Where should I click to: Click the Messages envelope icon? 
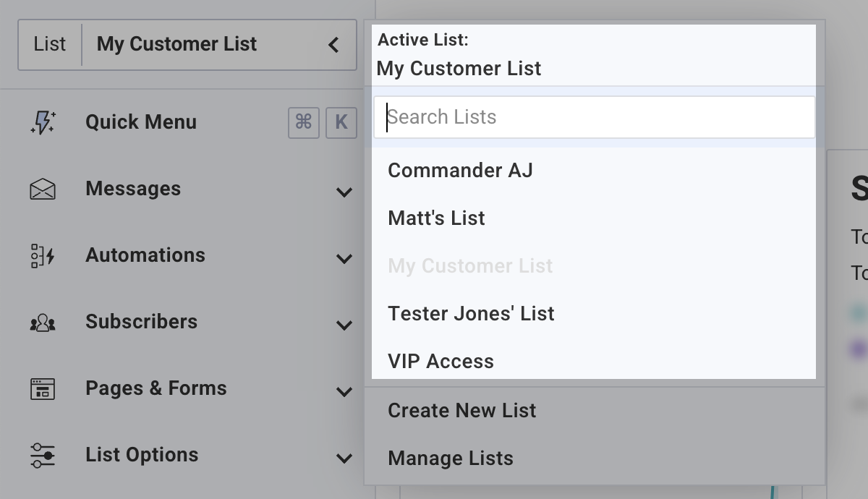coord(43,189)
